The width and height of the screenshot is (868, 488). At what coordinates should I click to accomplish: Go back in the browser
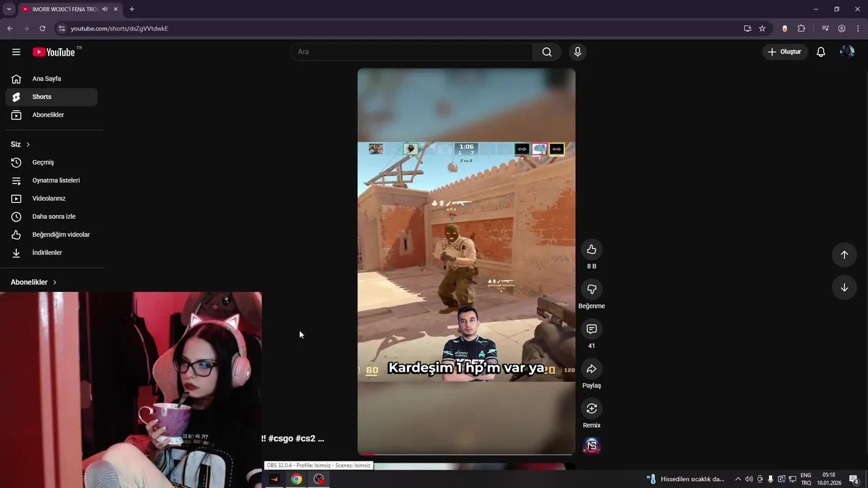point(9,28)
